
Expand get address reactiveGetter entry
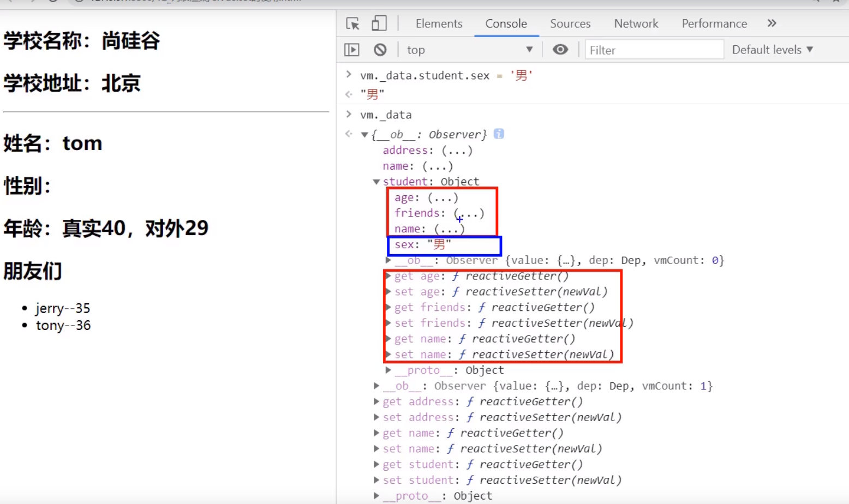(376, 402)
